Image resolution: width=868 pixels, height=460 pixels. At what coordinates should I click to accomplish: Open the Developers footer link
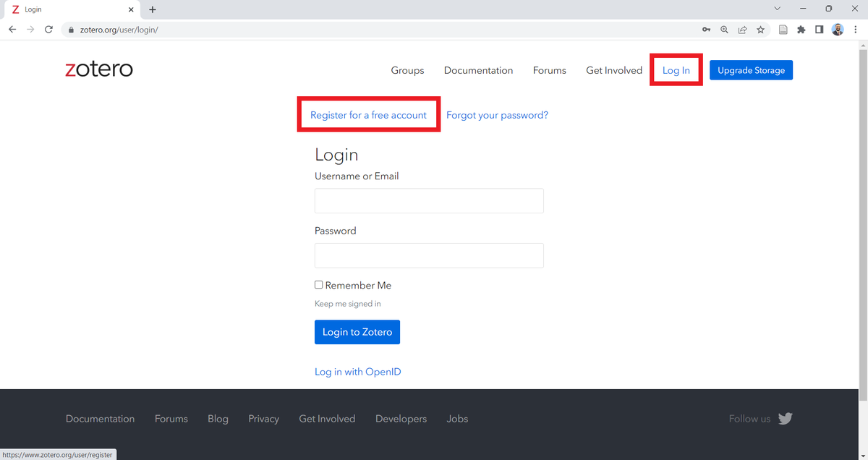click(401, 419)
